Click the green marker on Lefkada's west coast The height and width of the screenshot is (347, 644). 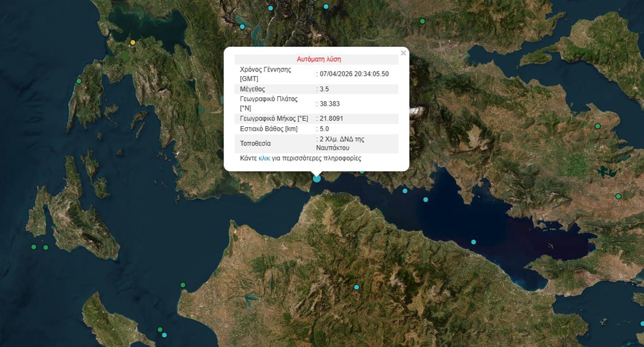coord(79,81)
